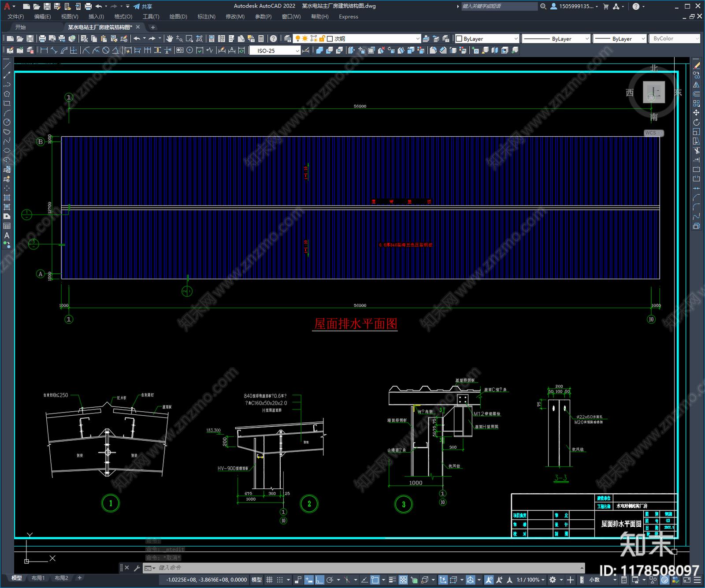Click the user account 1505999135 button
Viewport: 705px width, 588px height.
[574, 6]
